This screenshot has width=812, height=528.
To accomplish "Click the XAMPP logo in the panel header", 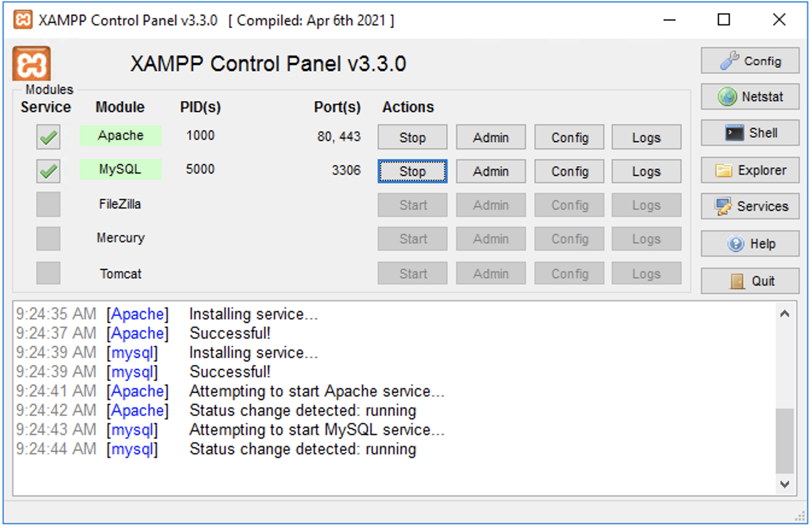I will tap(31, 64).
